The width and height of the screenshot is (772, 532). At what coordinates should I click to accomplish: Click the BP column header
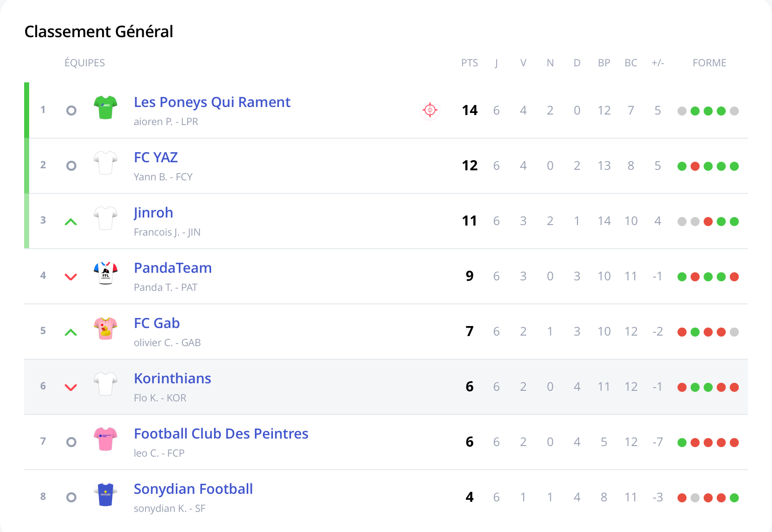pyautogui.click(x=604, y=63)
